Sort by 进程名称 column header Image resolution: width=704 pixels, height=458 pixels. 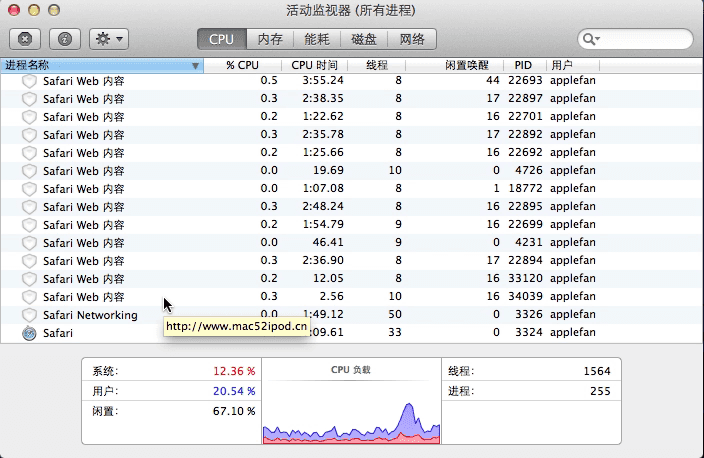[102, 65]
